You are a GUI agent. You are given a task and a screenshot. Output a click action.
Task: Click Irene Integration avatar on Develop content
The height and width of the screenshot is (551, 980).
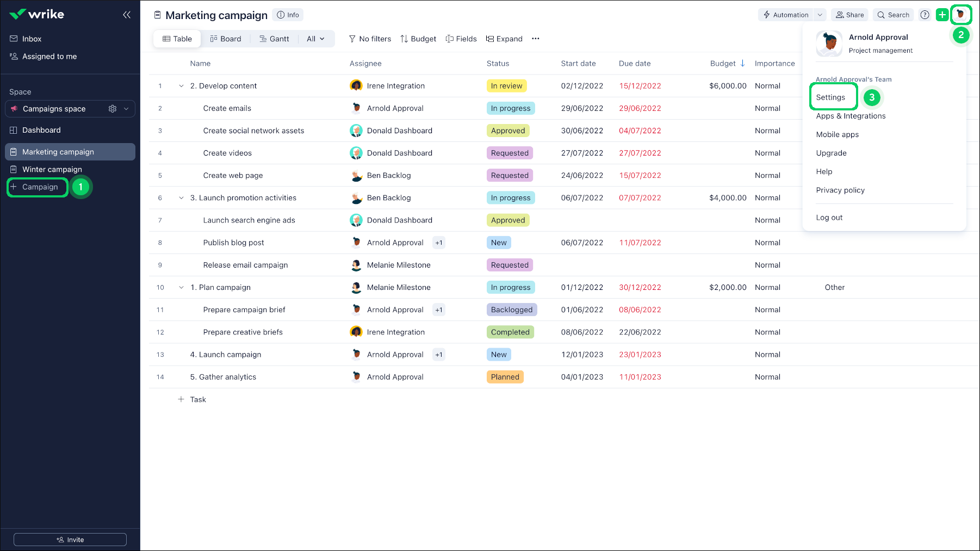click(356, 86)
